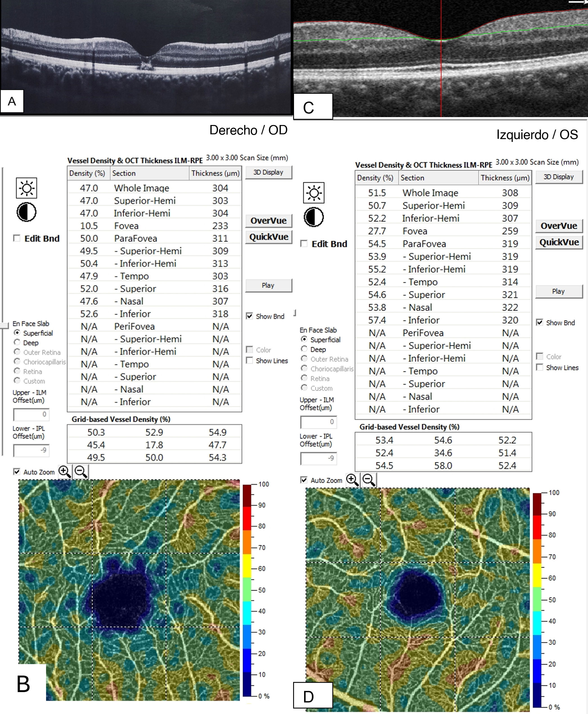Screen dimensions: 588x714
Task: Click zoom-out magnifier above right-eye density map
Action: [x=81, y=471]
